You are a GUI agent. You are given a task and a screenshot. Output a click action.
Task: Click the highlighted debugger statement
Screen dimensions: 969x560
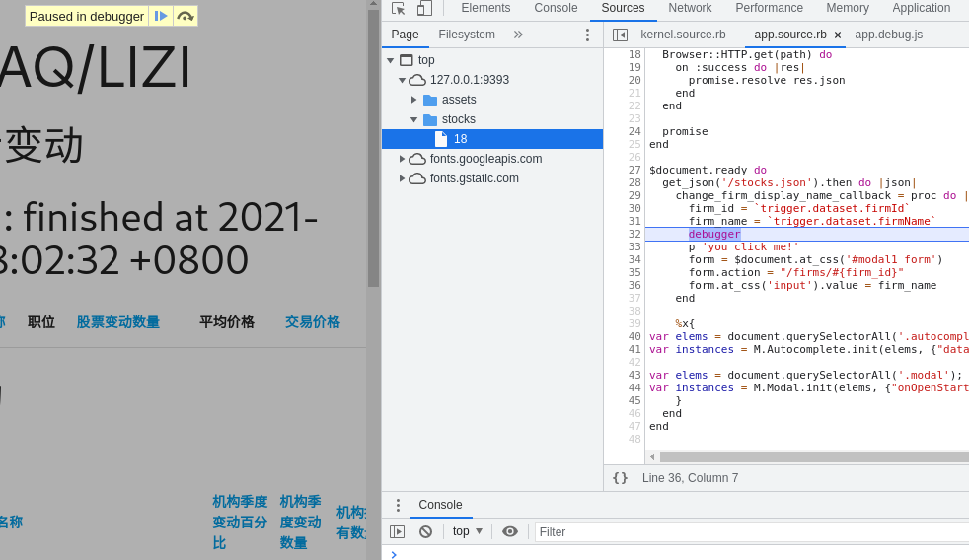(714, 234)
